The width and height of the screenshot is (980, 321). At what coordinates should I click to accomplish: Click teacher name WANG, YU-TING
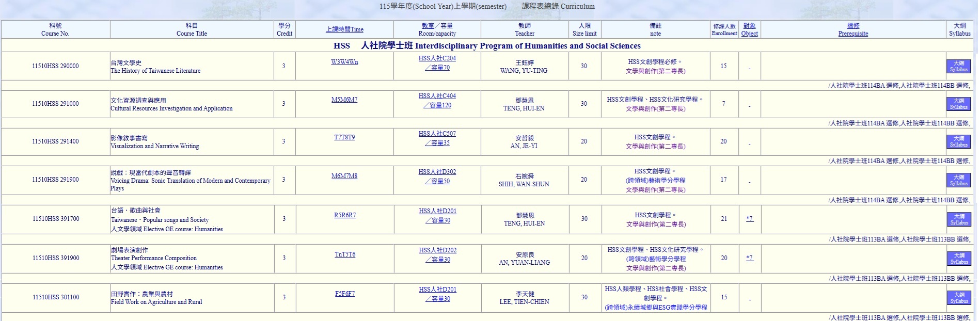coord(524,71)
